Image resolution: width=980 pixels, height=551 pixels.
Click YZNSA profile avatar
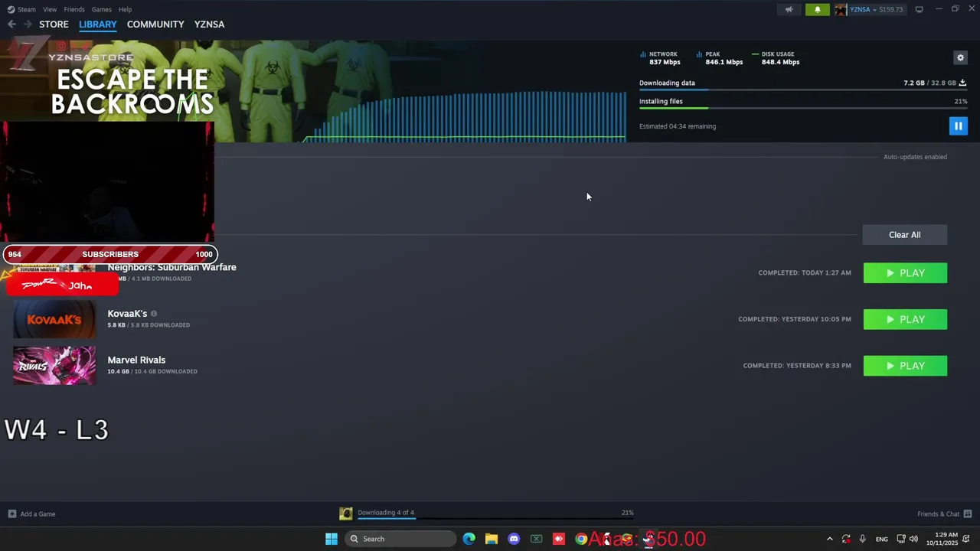841,9
